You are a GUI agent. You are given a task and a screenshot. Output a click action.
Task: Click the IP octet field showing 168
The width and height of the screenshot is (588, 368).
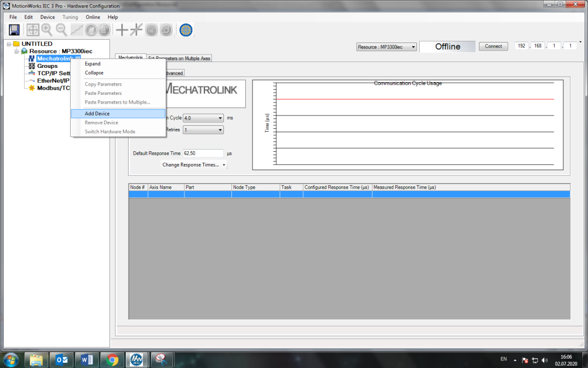(537, 46)
